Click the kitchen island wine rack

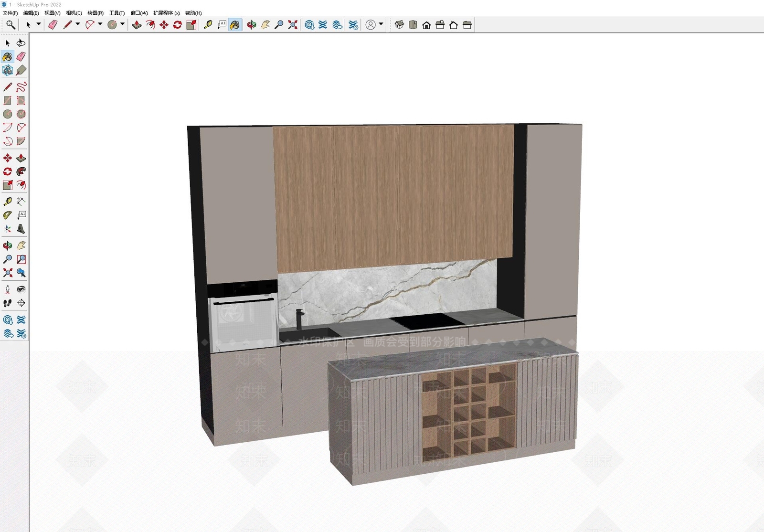[x=468, y=412]
